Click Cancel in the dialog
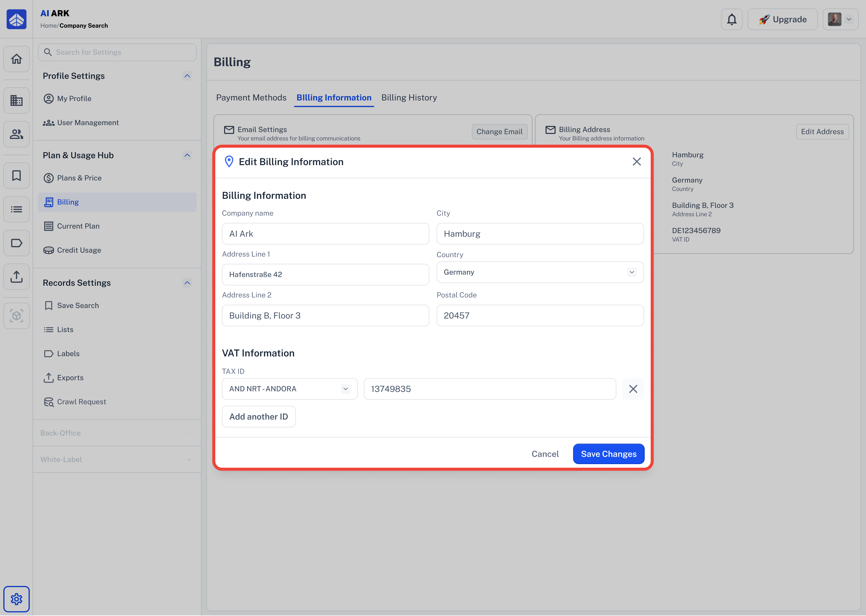The image size is (866, 616). click(545, 454)
